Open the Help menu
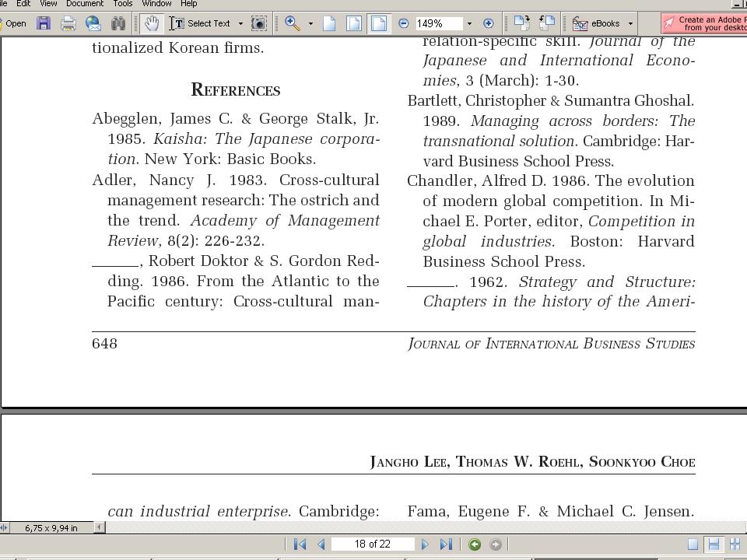 pyautogui.click(x=188, y=4)
